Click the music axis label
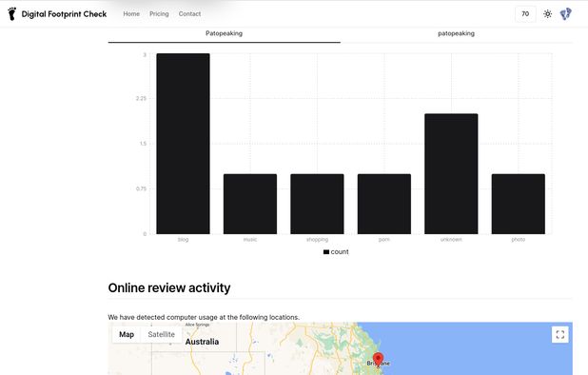Viewport: 588px width, 375px height. (x=250, y=239)
